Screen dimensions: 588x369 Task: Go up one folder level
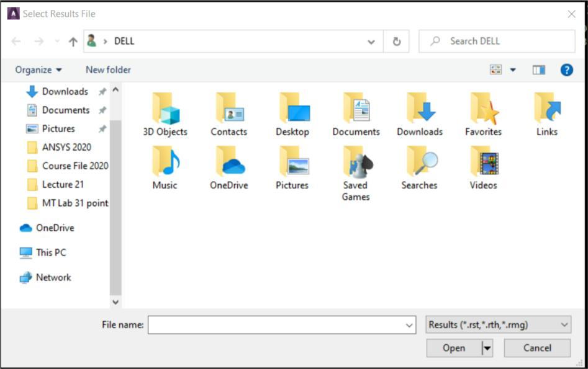pyautogui.click(x=73, y=42)
